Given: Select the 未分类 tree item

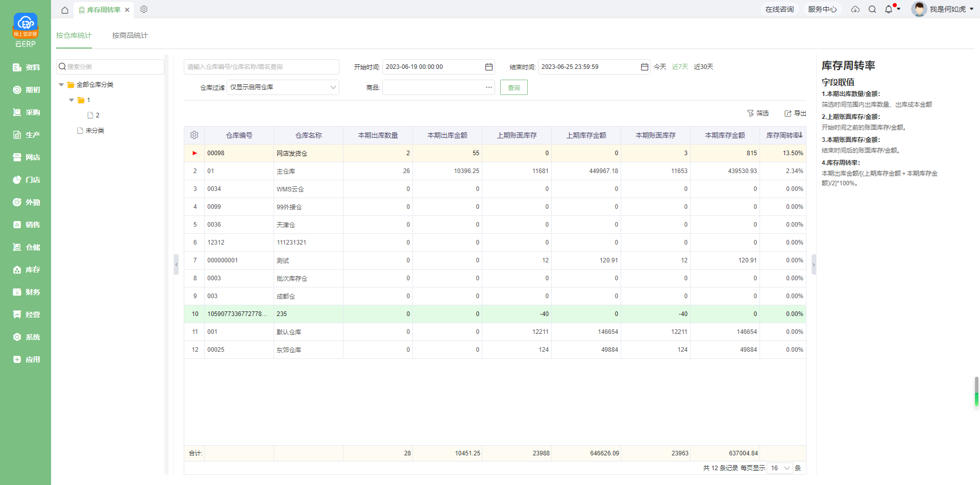Looking at the screenshot, I should [x=91, y=131].
